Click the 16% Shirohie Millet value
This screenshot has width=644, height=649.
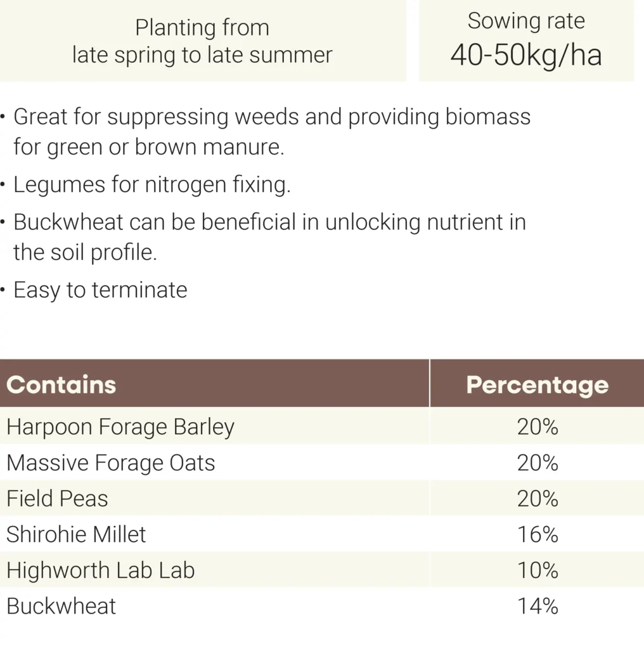pos(538,534)
